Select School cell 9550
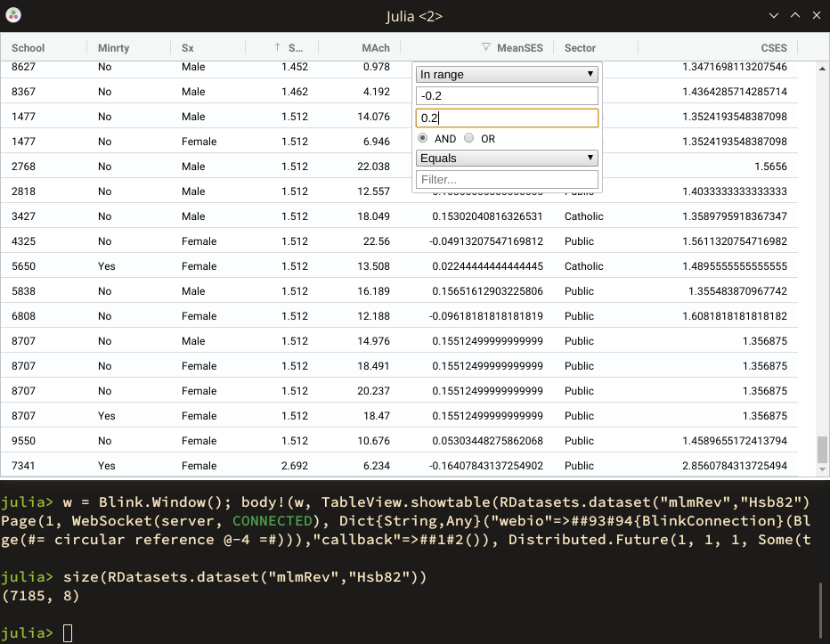Screen dimensions: 830x644 [x=23, y=441]
